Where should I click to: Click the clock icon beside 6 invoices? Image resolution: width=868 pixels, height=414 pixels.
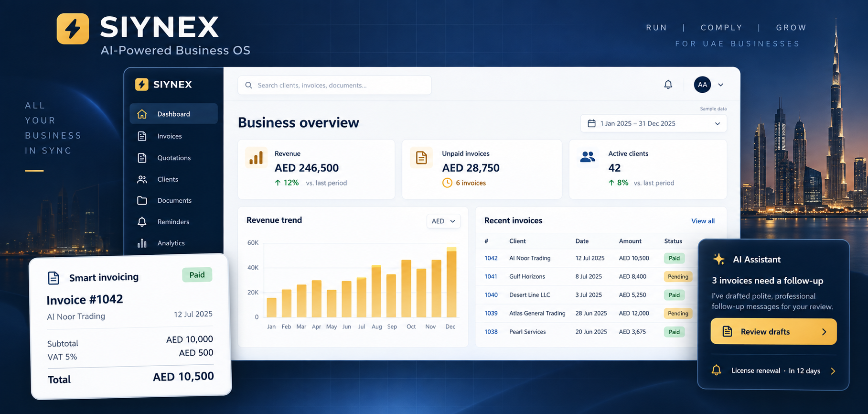(x=447, y=183)
